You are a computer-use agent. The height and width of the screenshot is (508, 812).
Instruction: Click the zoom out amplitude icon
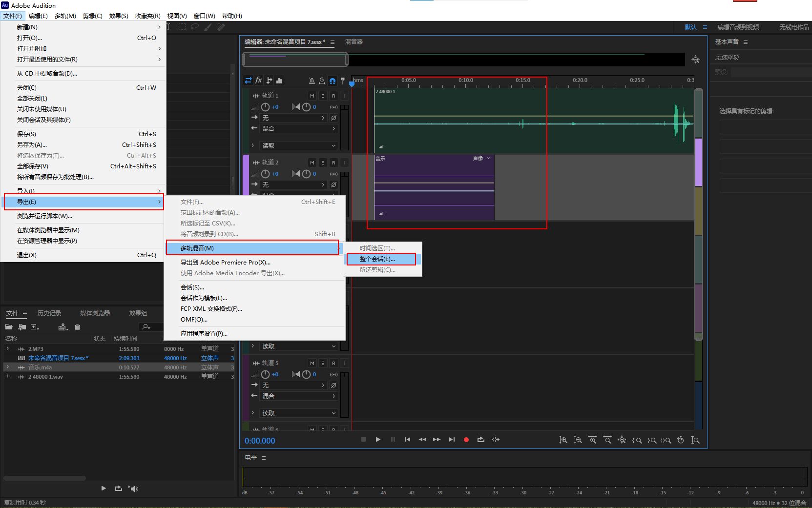point(578,440)
